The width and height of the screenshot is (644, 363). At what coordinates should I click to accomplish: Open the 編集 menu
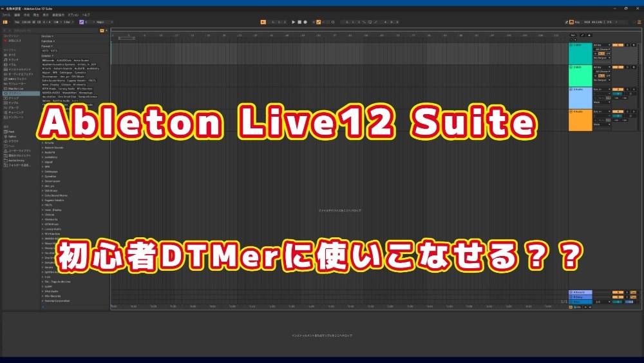(17, 15)
